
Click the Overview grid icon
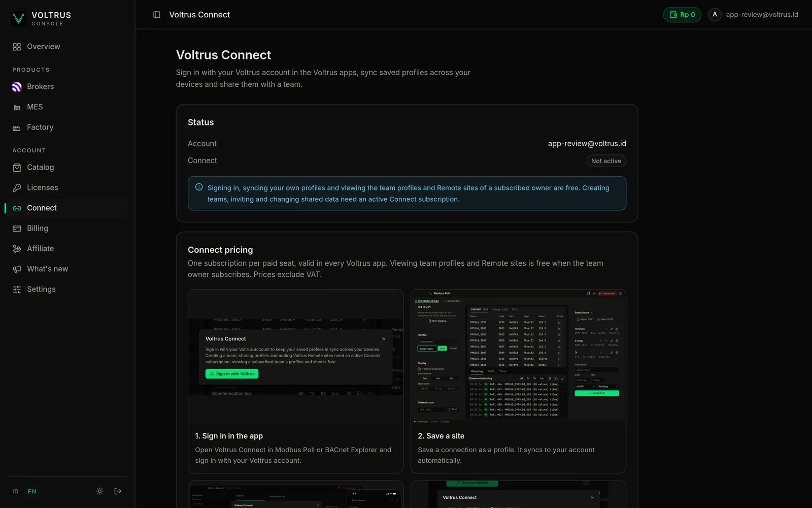(x=17, y=47)
